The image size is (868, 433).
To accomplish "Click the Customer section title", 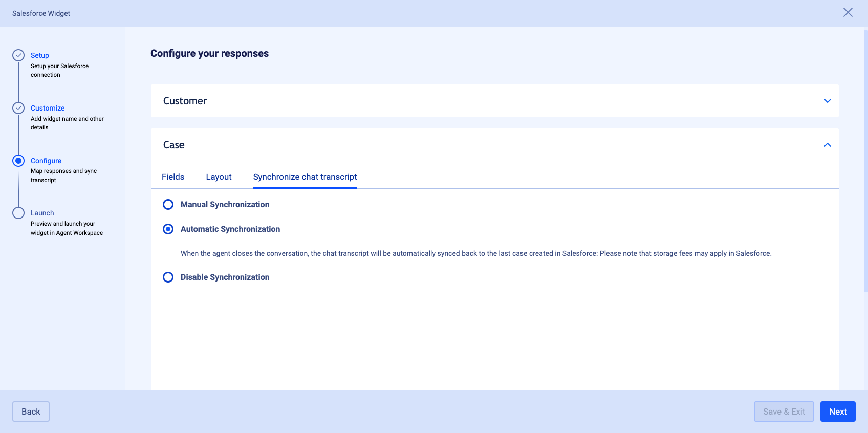I will point(185,101).
